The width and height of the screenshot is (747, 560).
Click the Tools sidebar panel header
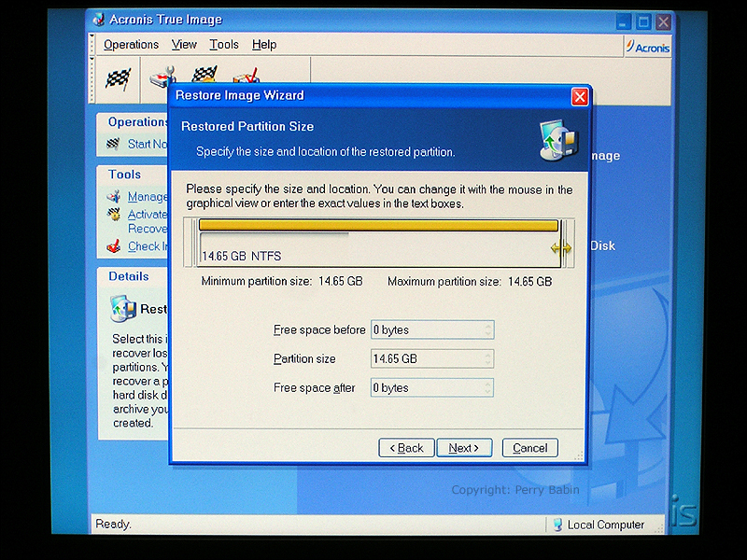click(133, 175)
